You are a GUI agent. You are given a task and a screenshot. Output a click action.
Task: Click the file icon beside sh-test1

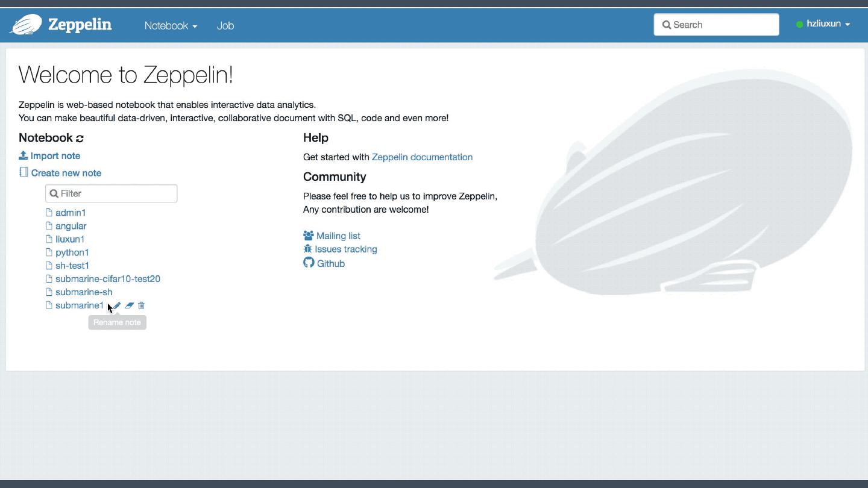[x=49, y=265]
